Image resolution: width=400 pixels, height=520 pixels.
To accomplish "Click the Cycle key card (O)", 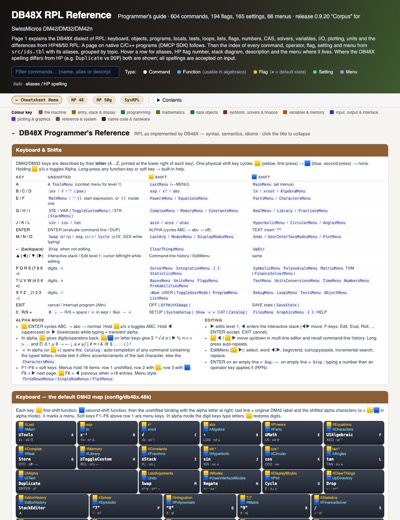I will (x=292, y=481).
